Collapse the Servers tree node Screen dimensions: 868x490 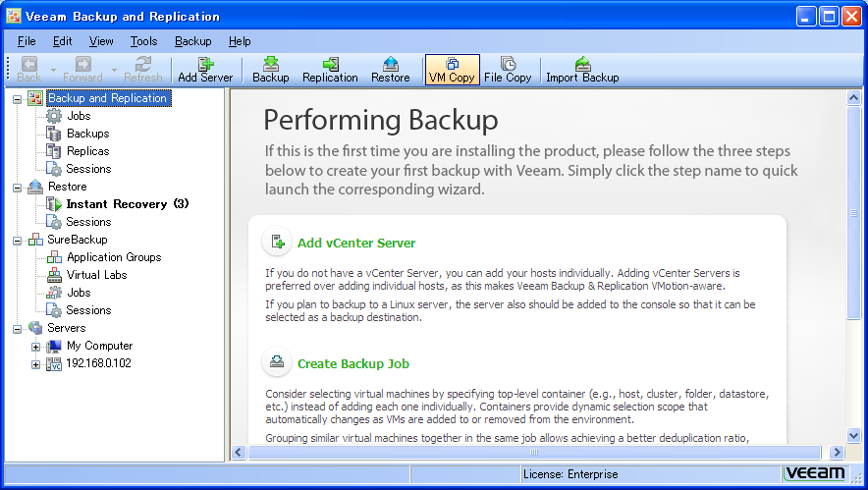click(x=17, y=329)
